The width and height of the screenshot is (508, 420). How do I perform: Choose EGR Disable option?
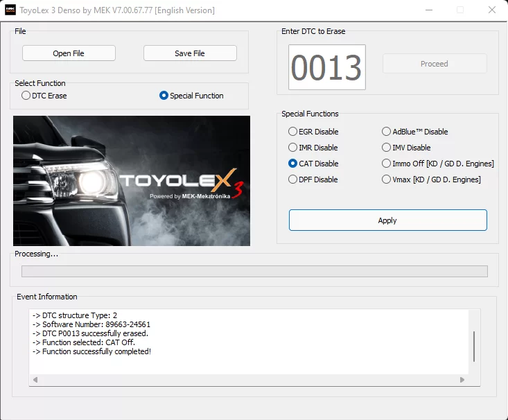(x=293, y=132)
